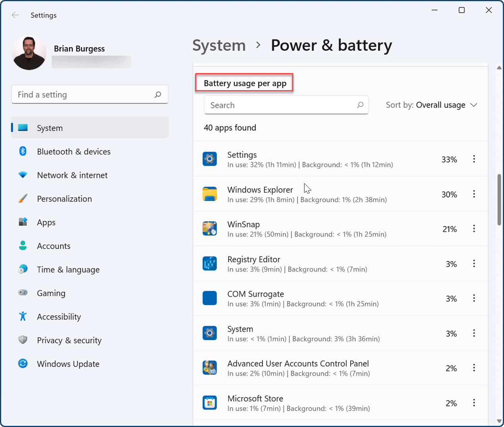Open Accounts settings category
Viewport: 504px width, 427px height.
[90, 246]
